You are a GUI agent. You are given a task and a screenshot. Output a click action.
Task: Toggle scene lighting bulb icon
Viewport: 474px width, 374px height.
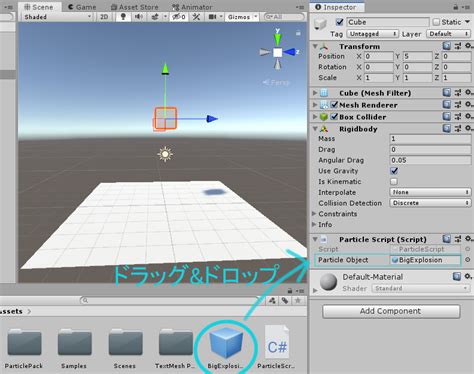tap(123, 17)
